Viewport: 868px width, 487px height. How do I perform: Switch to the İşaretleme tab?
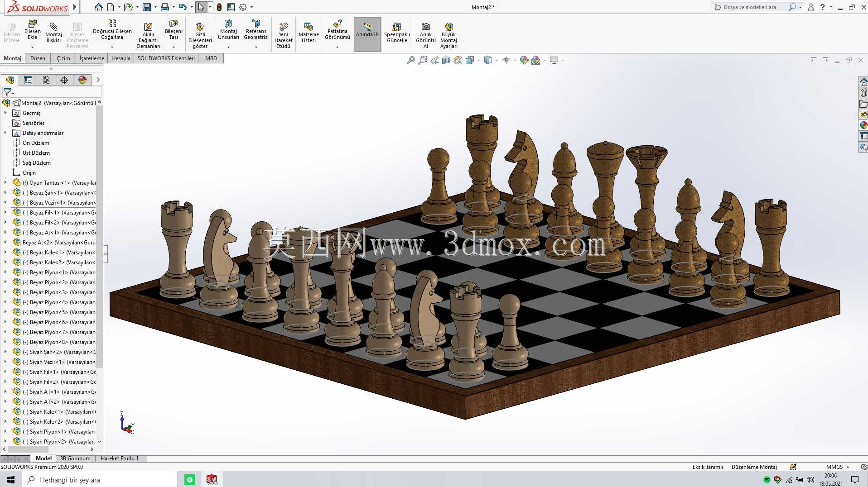point(92,58)
